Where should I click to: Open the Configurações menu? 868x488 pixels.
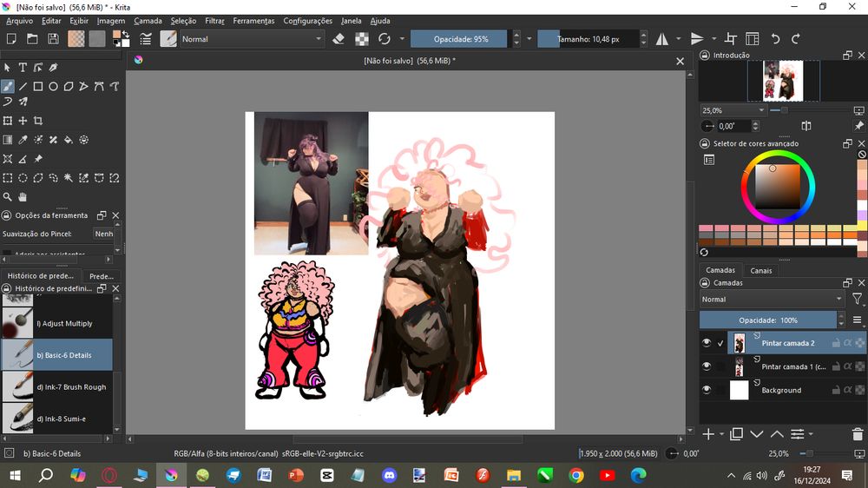point(308,21)
